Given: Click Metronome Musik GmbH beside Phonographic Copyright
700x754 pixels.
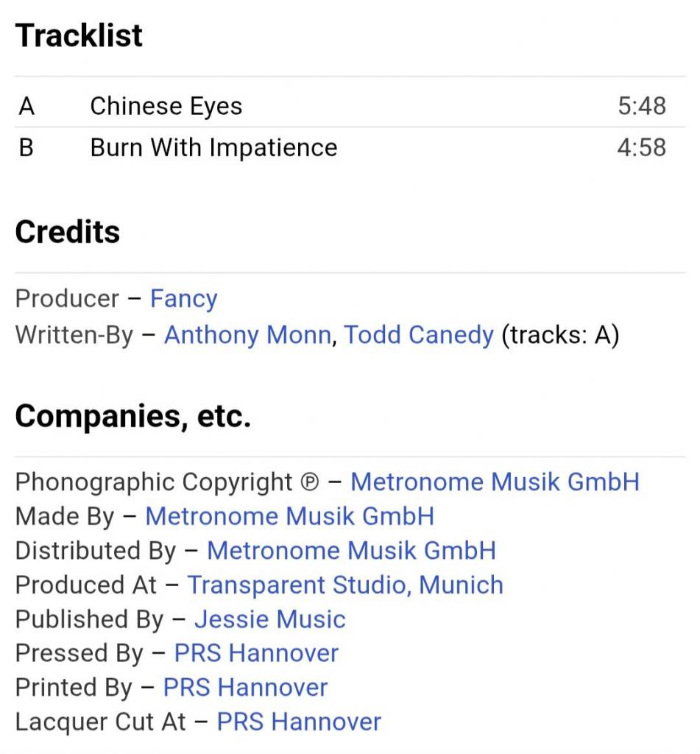Looking at the screenshot, I should [495, 482].
